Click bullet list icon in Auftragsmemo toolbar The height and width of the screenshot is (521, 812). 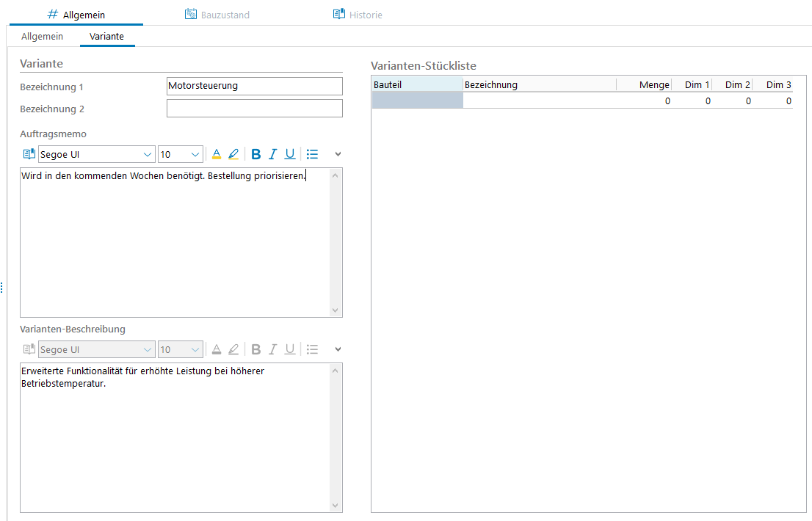(x=312, y=154)
